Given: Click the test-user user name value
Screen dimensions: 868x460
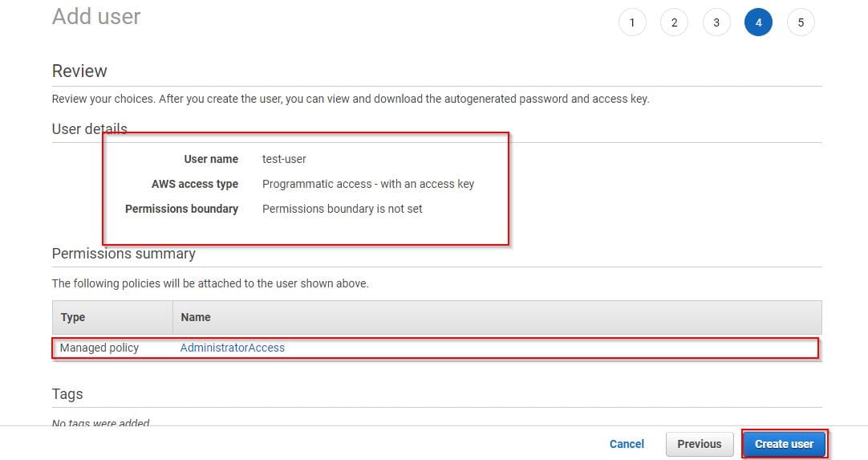Looking at the screenshot, I should point(284,159).
